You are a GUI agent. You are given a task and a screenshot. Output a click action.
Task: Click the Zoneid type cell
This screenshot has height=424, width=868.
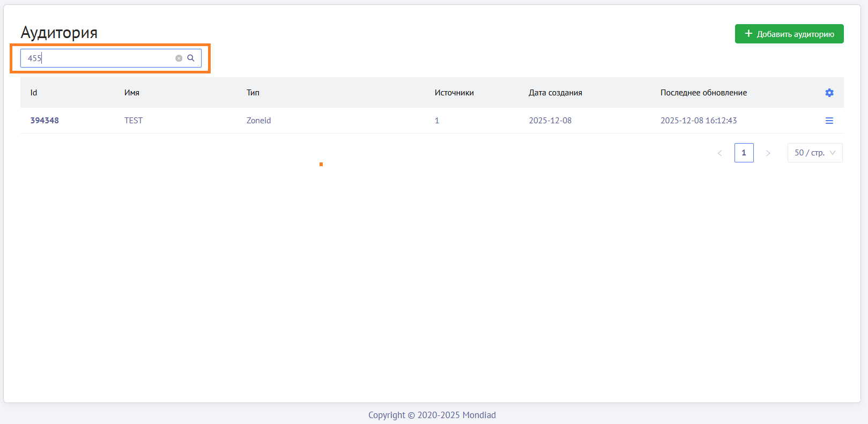258,121
